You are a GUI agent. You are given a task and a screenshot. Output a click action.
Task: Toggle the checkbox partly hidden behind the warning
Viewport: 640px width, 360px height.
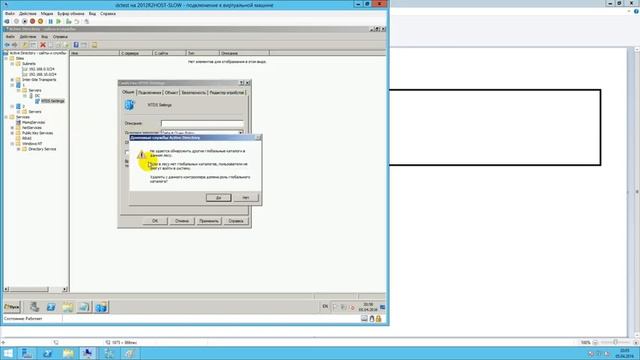[x=127, y=152]
